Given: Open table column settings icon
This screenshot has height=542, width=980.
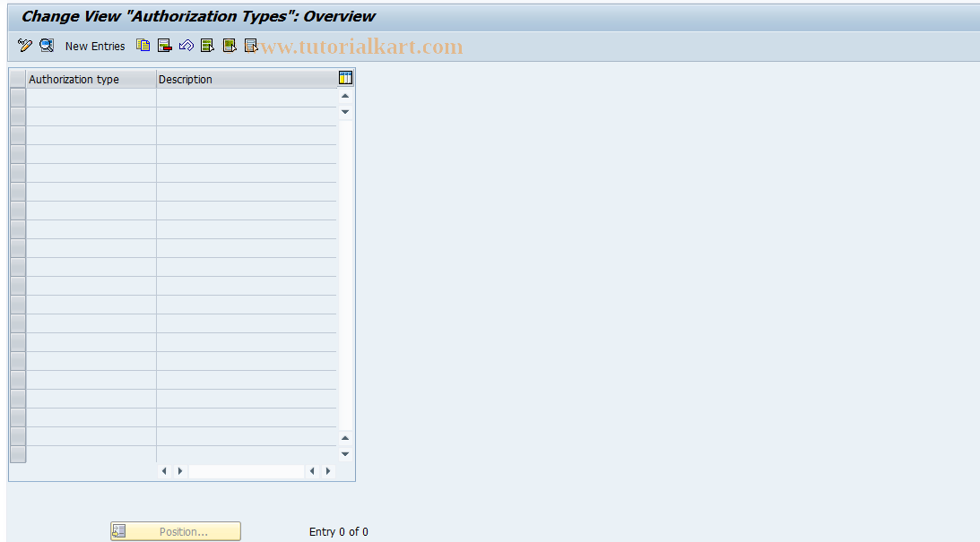Looking at the screenshot, I should click(x=345, y=78).
